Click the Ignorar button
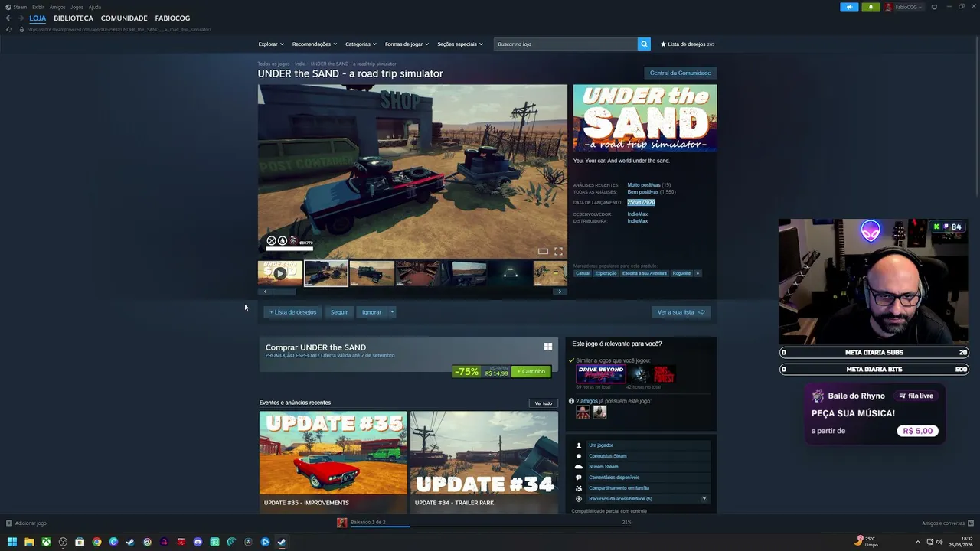 pos(371,312)
